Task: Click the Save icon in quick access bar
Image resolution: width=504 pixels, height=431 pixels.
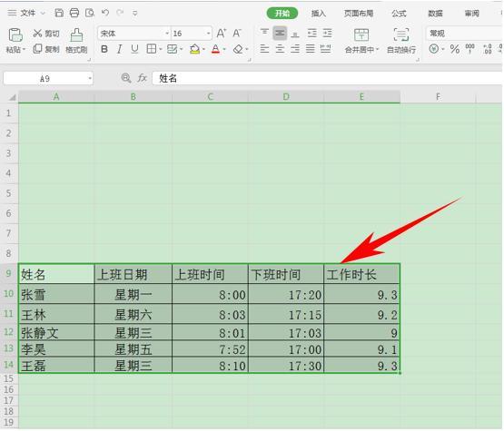Action: [59, 13]
